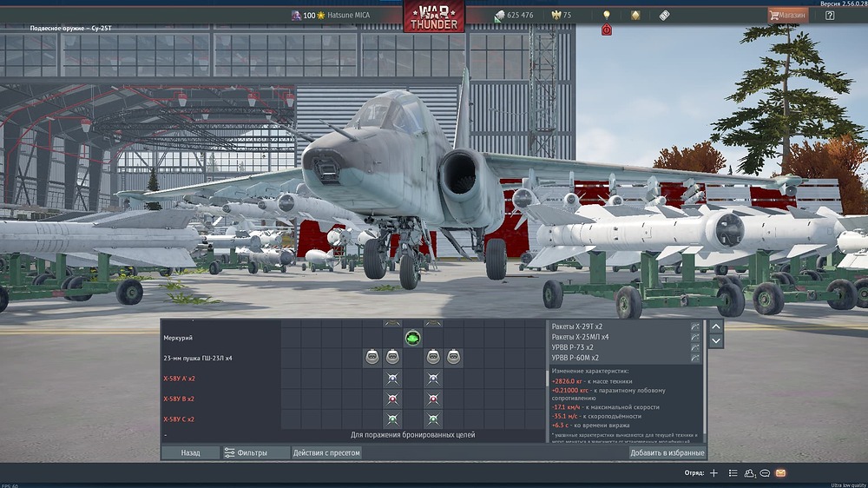Click the Silver Lions currency icon
Image resolution: width=868 pixels, height=488 pixels.
coord(499,16)
